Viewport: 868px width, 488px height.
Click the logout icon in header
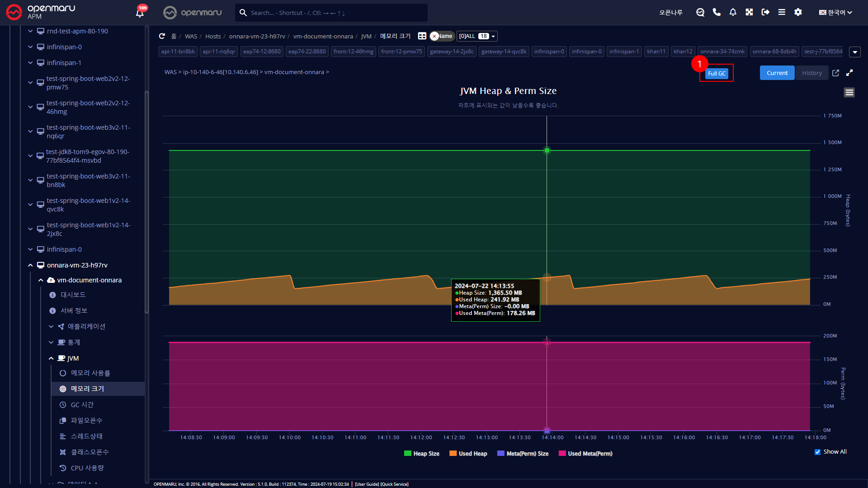point(765,12)
